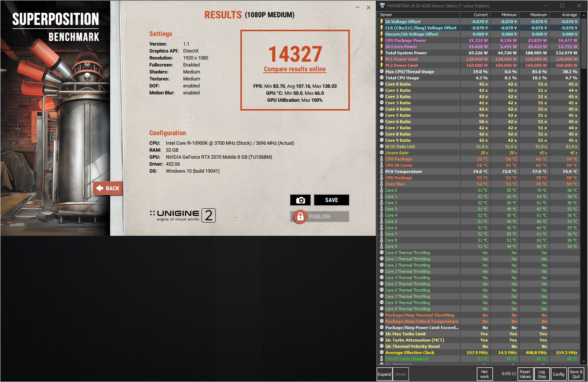Select the icon beside Package/Ring Thermal Throttling
This screenshot has width=588, height=382.
pyautogui.click(x=381, y=315)
